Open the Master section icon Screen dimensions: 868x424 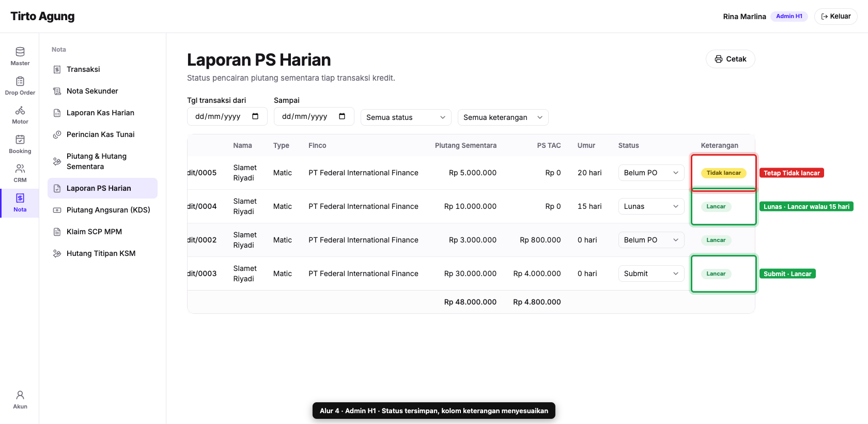[20, 52]
